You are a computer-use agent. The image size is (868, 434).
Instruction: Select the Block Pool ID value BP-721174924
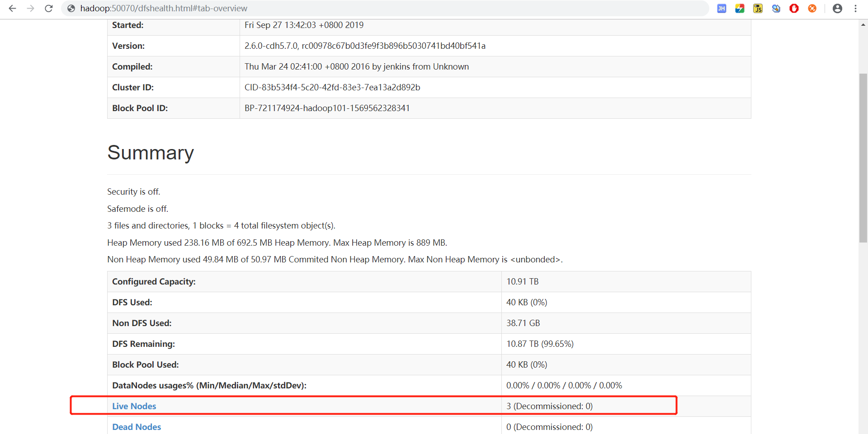(327, 108)
